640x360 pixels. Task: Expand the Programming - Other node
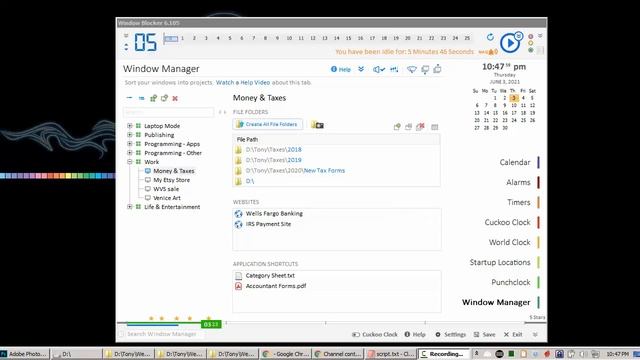pyautogui.click(x=129, y=153)
